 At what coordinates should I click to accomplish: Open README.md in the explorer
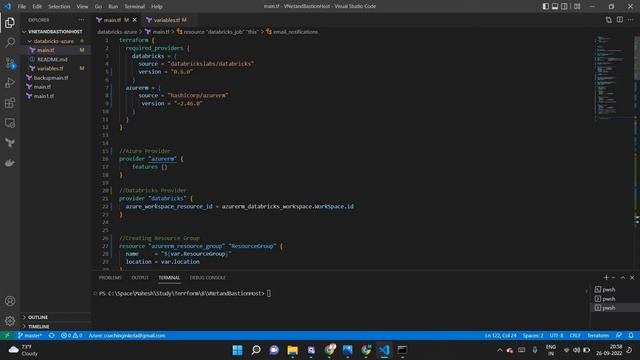click(56, 59)
